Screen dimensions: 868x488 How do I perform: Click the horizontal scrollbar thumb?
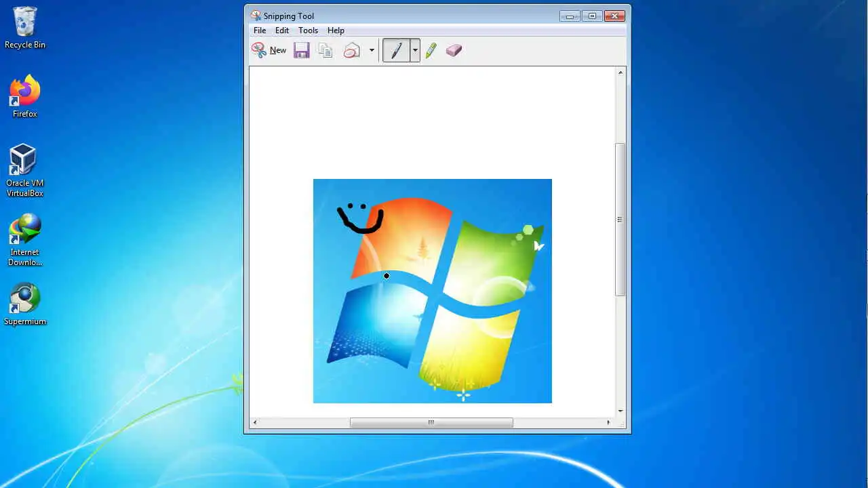point(431,422)
